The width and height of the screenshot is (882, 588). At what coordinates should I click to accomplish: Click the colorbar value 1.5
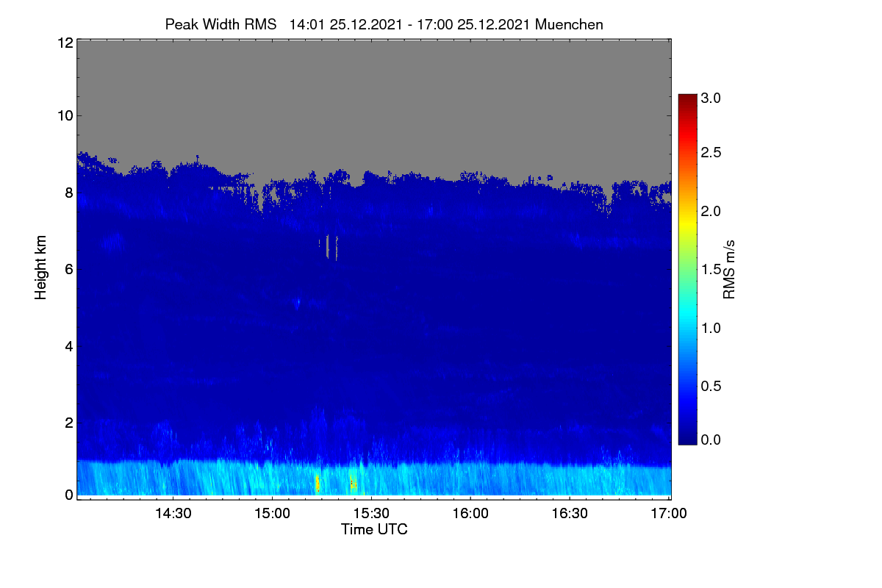[x=711, y=269]
